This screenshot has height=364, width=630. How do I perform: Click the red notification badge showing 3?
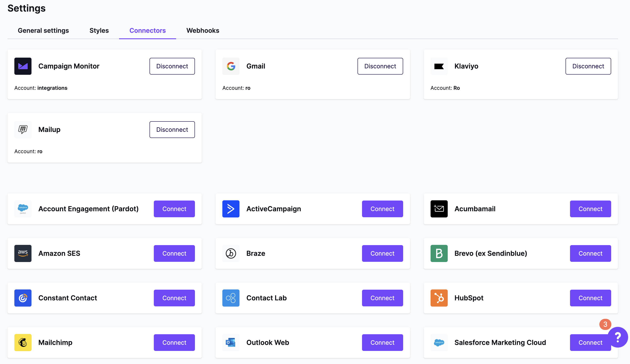click(x=605, y=324)
